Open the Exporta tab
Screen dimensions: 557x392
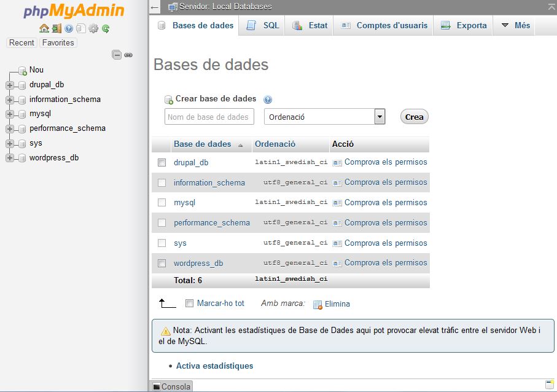pyautogui.click(x=463, y=25)
